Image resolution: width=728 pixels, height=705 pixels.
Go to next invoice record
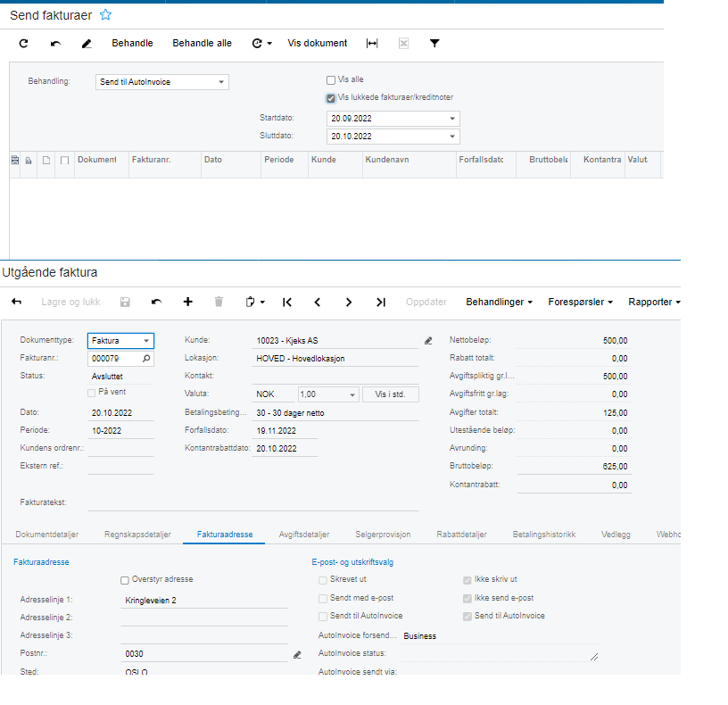click(349, 303)
